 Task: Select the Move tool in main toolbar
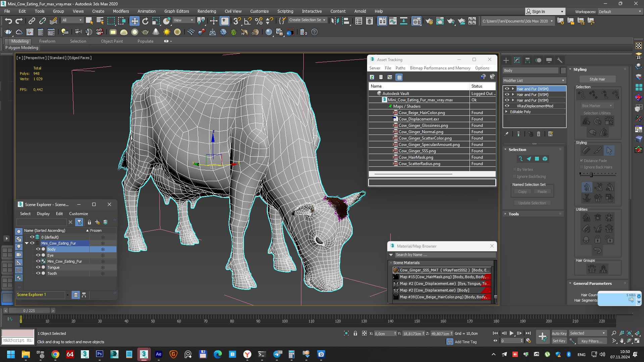(134, 21)
